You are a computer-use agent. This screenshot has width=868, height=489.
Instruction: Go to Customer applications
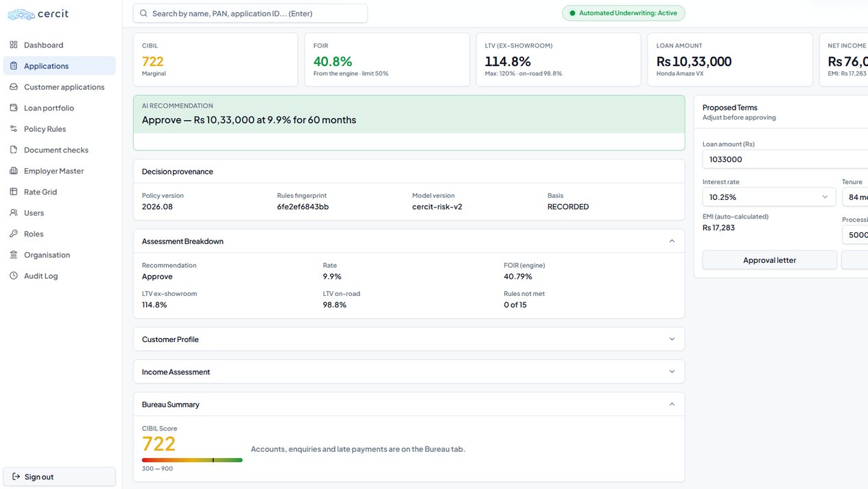59,87
